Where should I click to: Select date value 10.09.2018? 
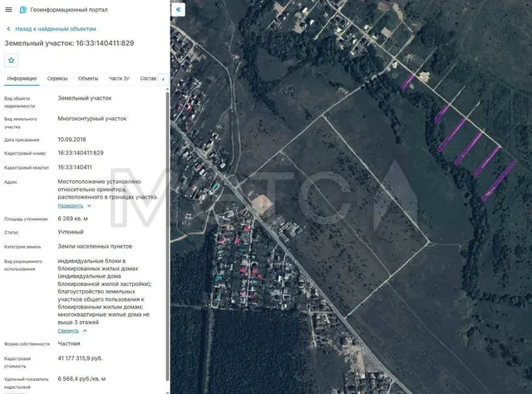71,140
